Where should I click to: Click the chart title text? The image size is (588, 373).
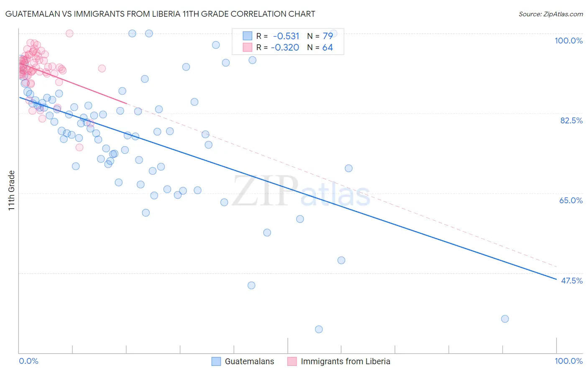[x=160, y=14]
